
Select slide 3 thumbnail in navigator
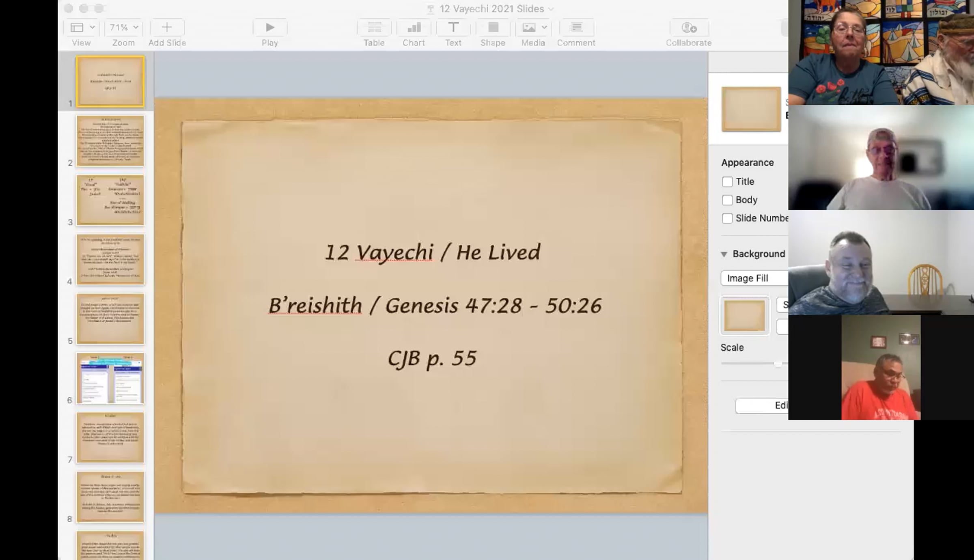point(110,200)
